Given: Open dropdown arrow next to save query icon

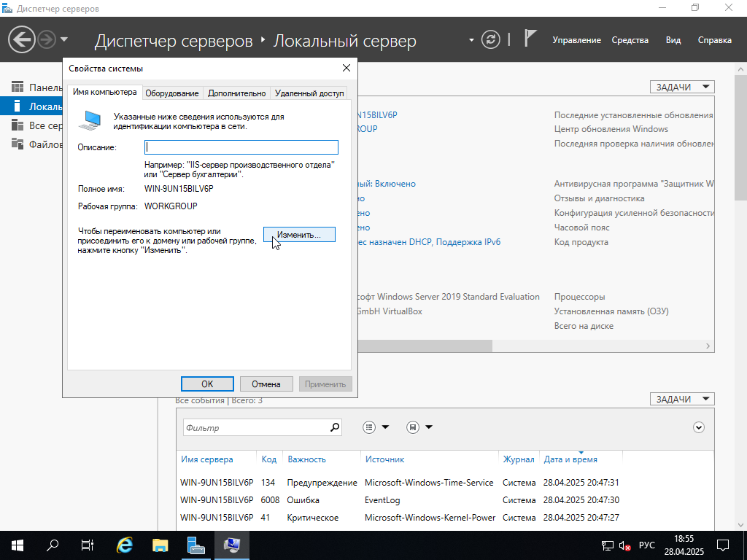Looking at the screenshot, I should pyautogui.click(x=429, y=427).
